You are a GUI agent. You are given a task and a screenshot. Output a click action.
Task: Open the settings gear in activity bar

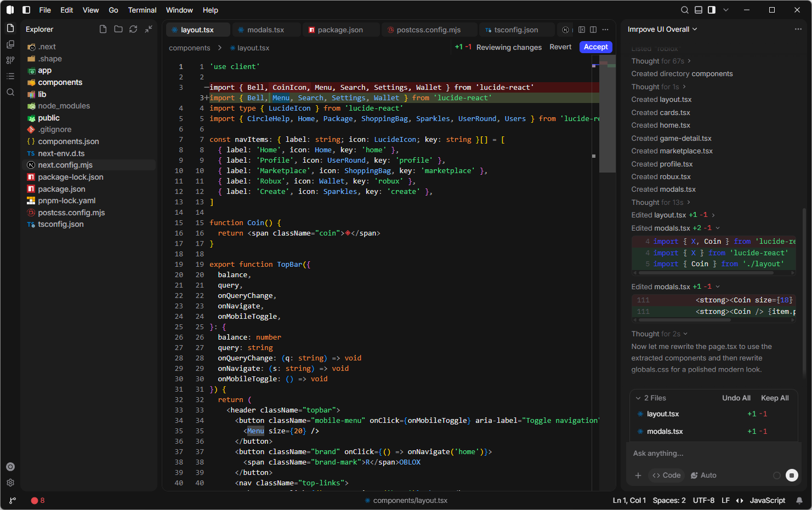10,483
